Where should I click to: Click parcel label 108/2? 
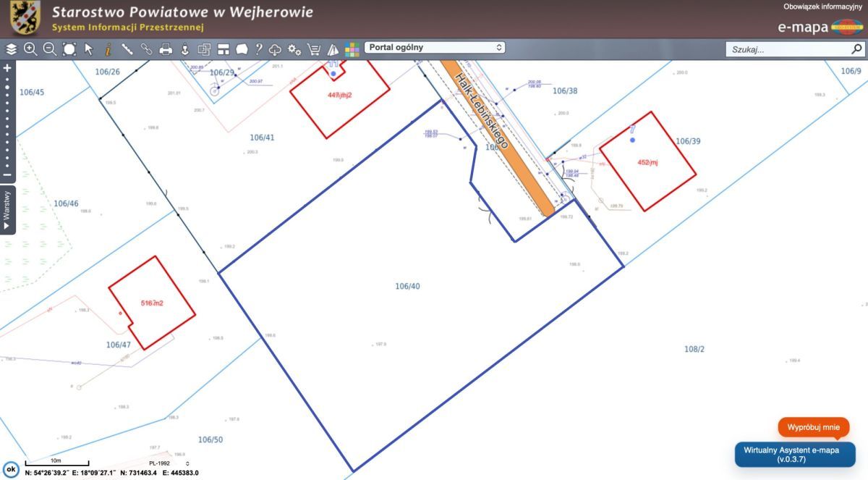(694, 349)
